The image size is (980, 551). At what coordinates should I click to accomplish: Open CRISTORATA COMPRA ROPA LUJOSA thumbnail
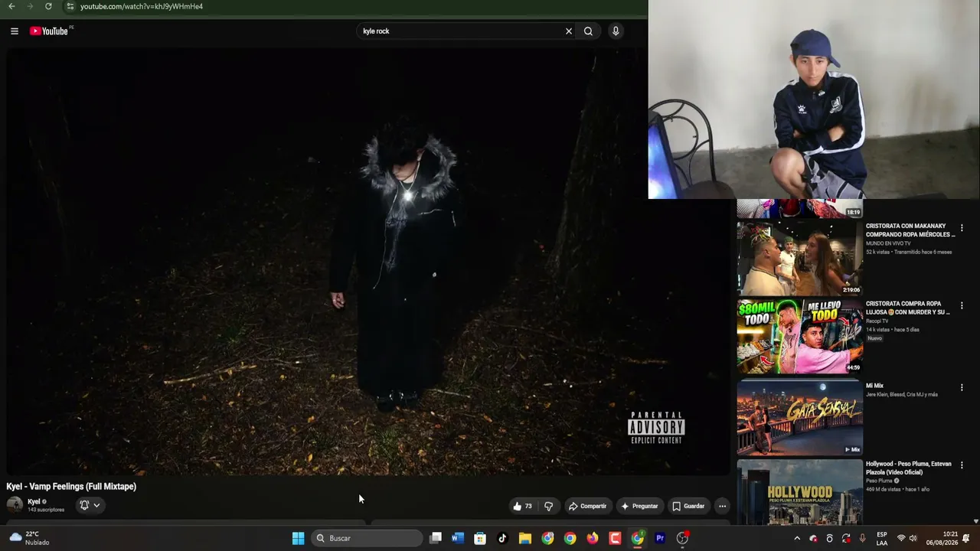(x=799, y=336)
